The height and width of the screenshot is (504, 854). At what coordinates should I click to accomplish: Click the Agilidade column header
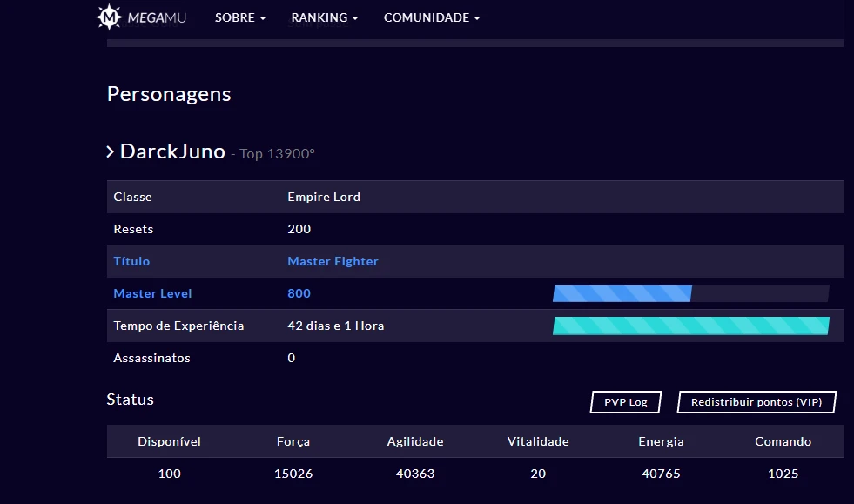415,441
